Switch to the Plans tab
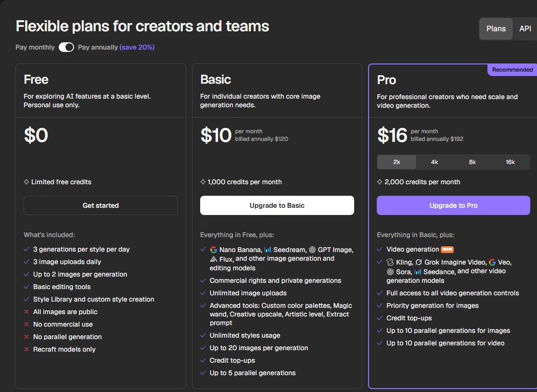The height and width of the screenshot is (392, 537). coord(496,29)
